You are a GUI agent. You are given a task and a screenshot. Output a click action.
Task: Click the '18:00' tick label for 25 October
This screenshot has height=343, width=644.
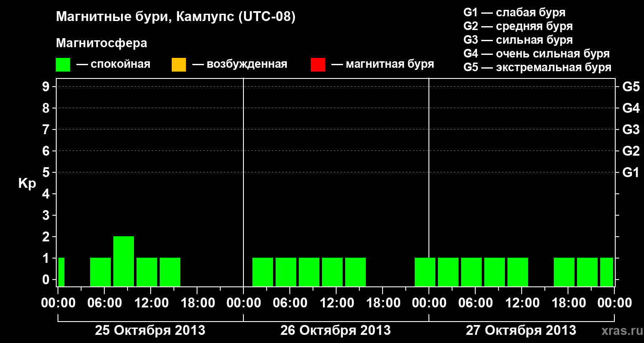197,303
